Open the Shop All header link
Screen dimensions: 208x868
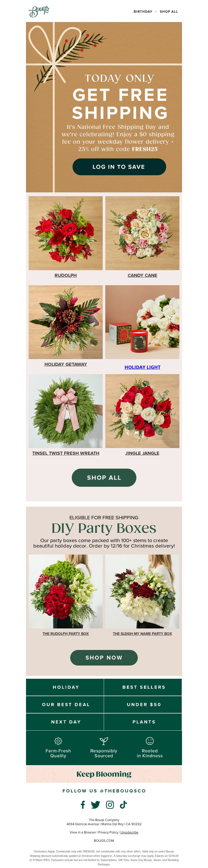tap(169, 11)
